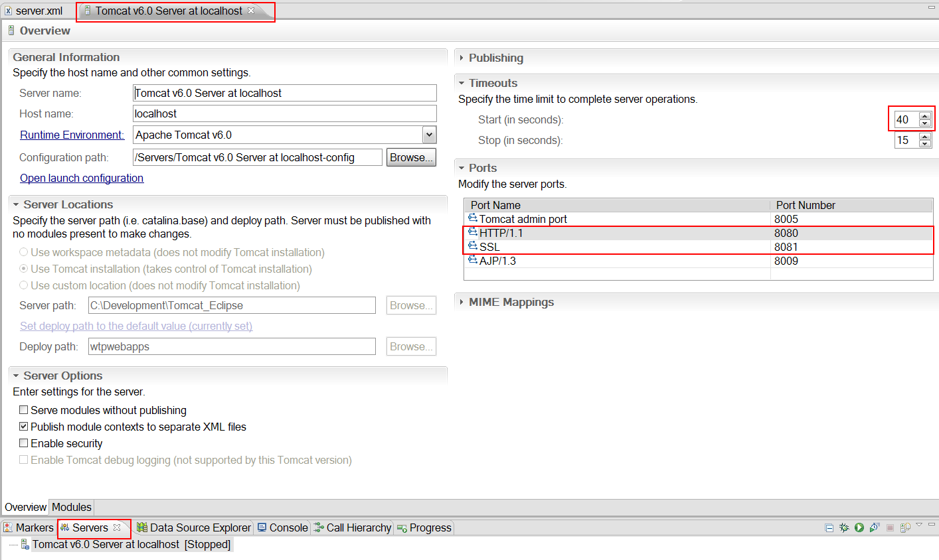The width and height of the screenshot is (939, 560).
Task: Browse for the Deploy path
Action: [411, 346]
